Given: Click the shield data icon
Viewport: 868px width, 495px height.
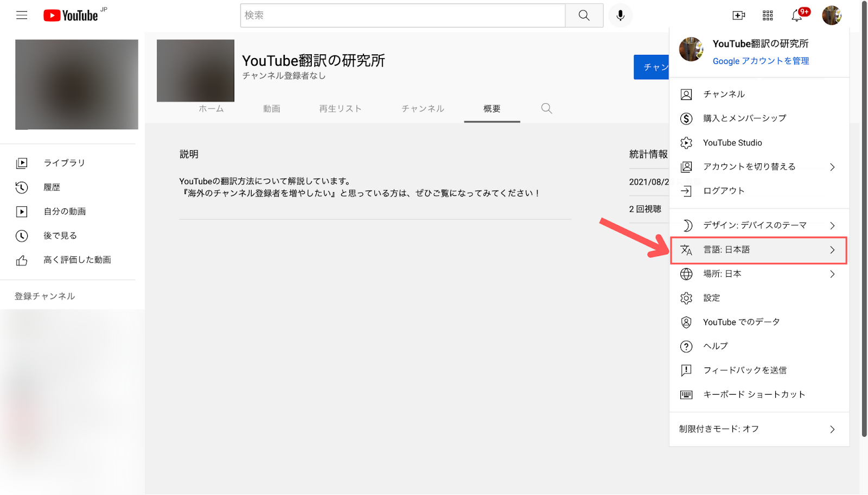Looking at the screenshot, I should [686, 322].
